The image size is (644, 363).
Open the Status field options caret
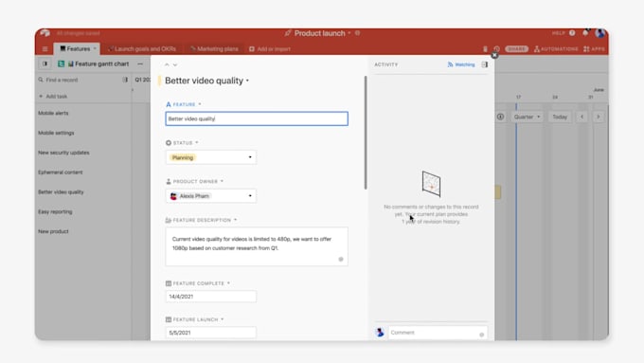pyautogui.click(x=197, y=143)
